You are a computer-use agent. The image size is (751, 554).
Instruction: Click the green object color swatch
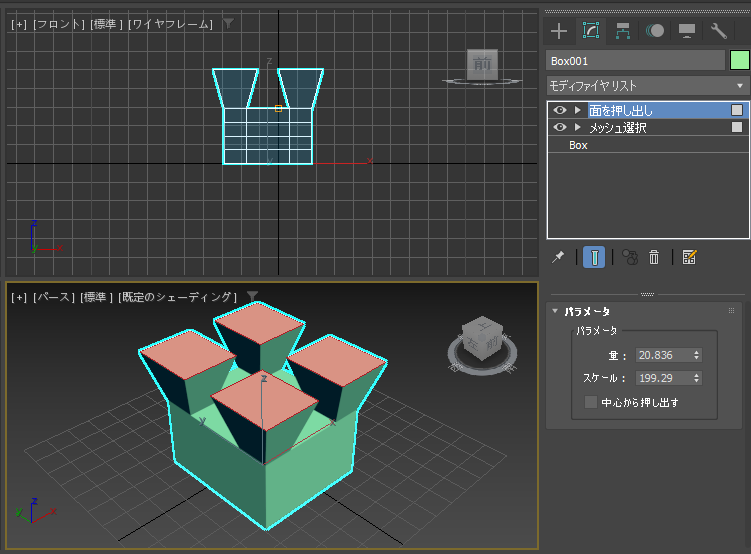click(x=740, y=61)
